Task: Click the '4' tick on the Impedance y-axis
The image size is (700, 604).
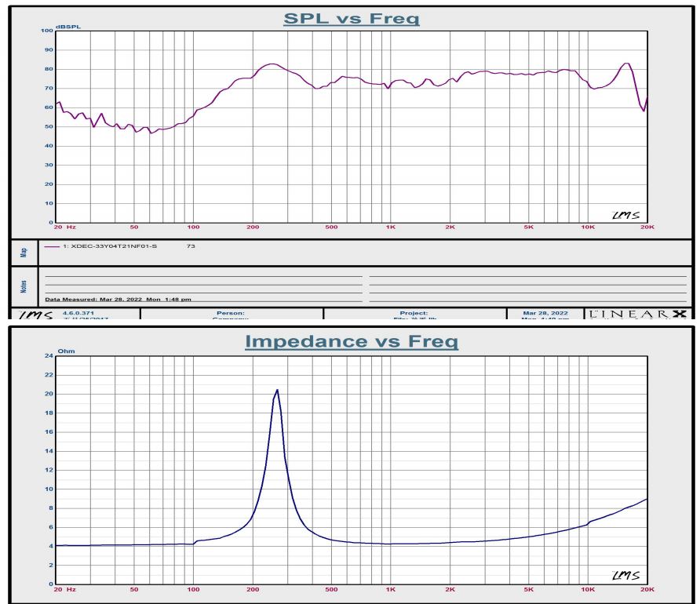Action: pos(51,546)
